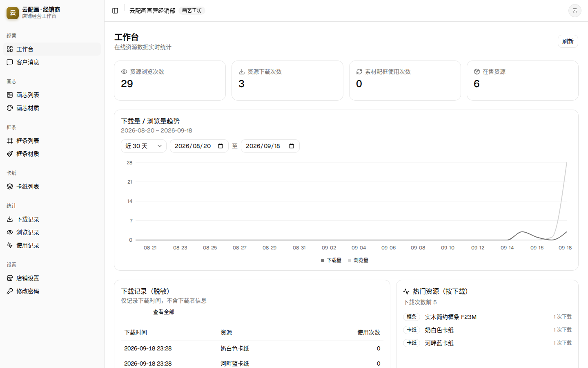Screen dimensions: 588x368
Task: Click eye icon on 资源浏览次数 card
Action: point(124,72)
